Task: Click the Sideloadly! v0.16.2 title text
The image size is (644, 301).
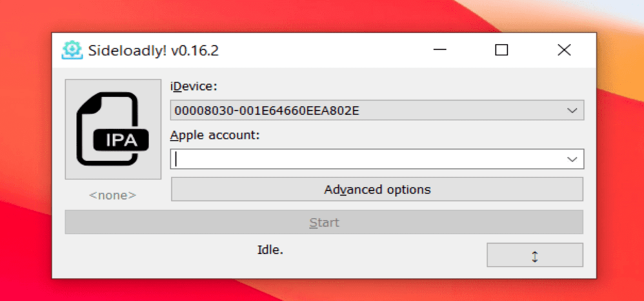Action: pyautogui.click(x=153, y=50)
